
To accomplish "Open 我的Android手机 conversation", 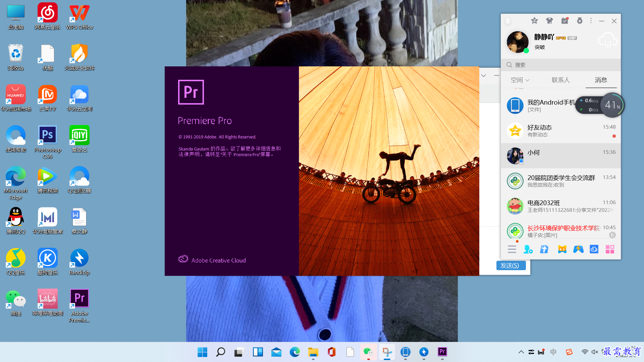I will (560, 106).
